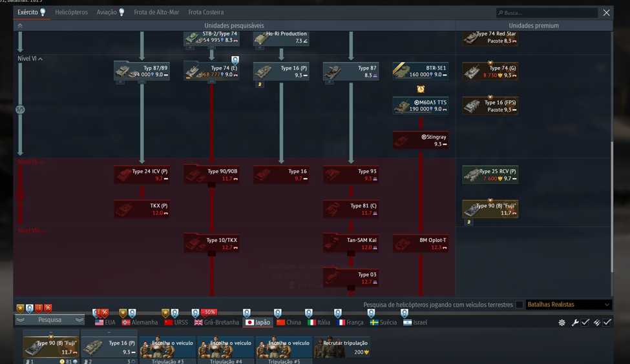Image resolution: width=630 pixels, height=364 pixels.
Task: Click the research tree vertical scrollbar
Action: click(612, 207)
